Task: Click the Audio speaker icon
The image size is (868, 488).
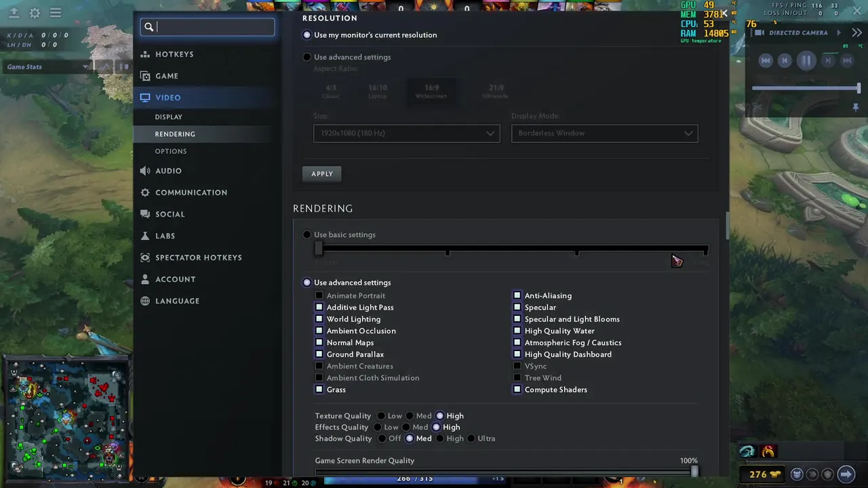Action: point(145,171)
